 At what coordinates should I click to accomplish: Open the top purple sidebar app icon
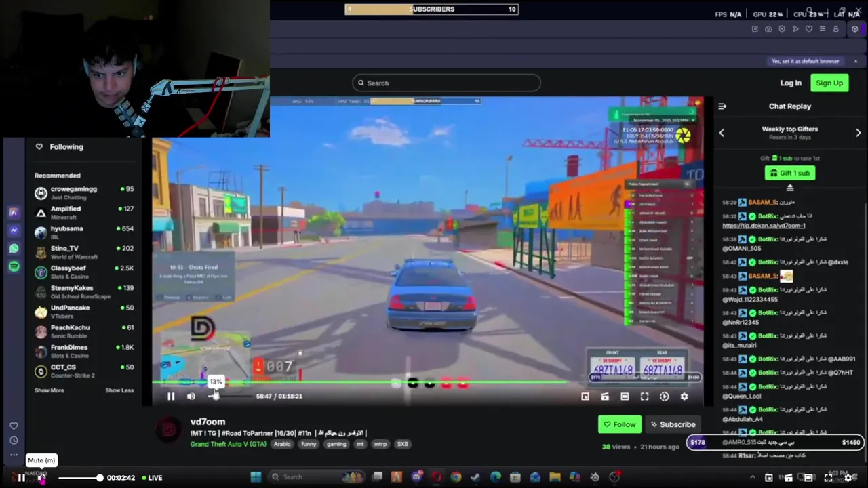14,212
